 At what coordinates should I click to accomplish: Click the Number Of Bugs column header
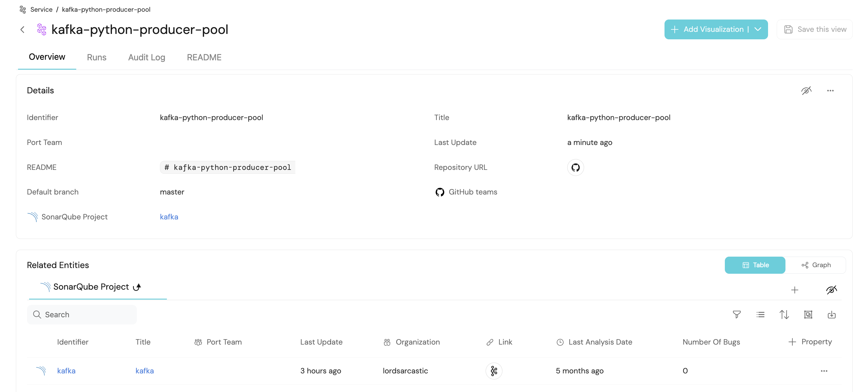click(711, 342)
